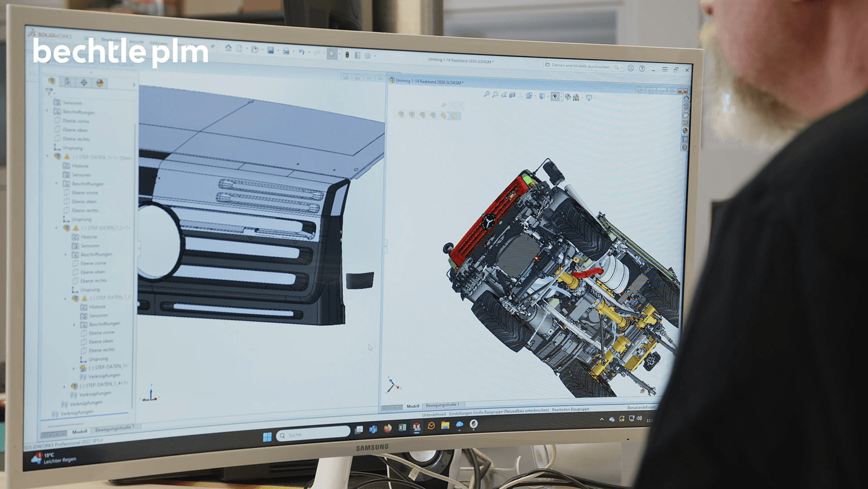Toggle the Display Style mode

[x=542, y=97]
